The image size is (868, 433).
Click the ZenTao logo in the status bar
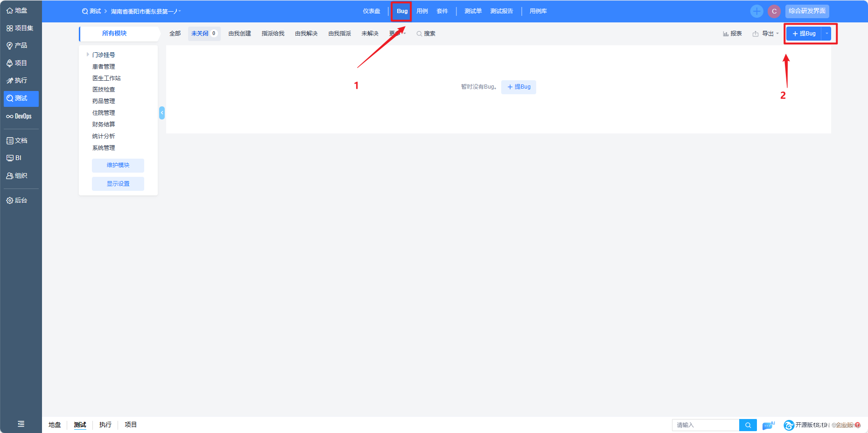coord(789,425)
